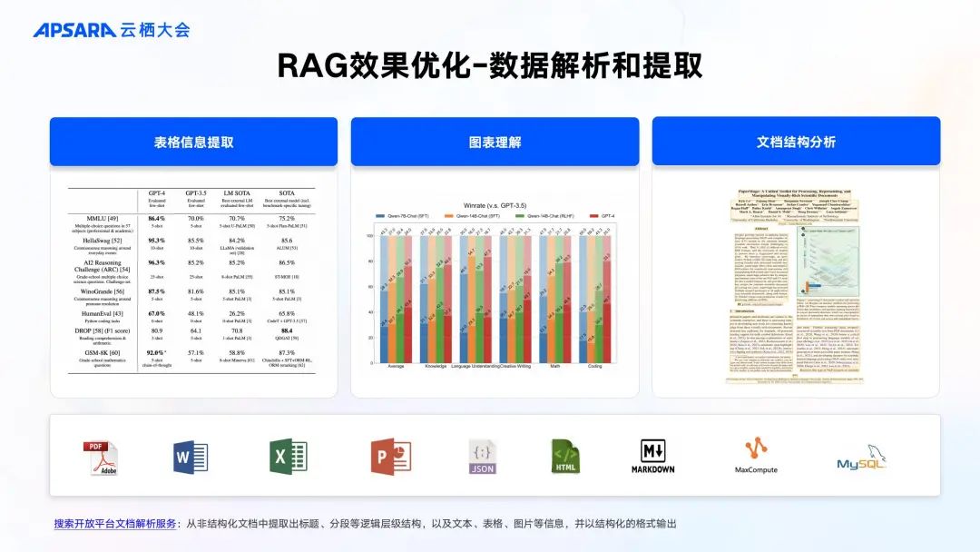Image resolution: width=980 pixels, height=552 pixels.
Task: Click the 表格信息提取 header button
Action: [x=194, y=141]
